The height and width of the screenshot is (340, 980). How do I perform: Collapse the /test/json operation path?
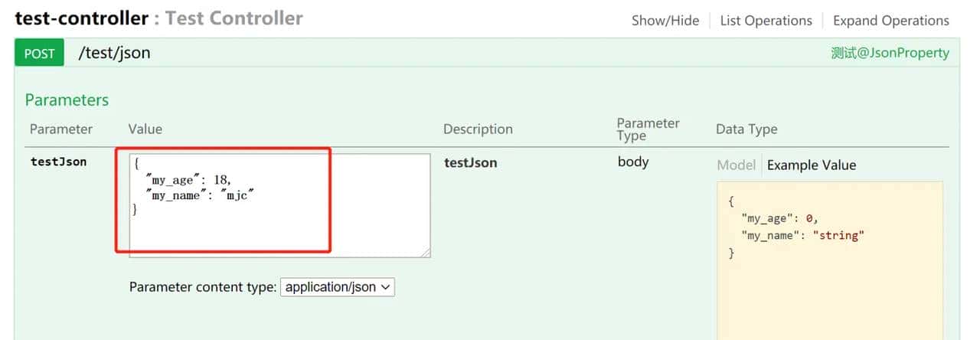(x=114, y=53)
